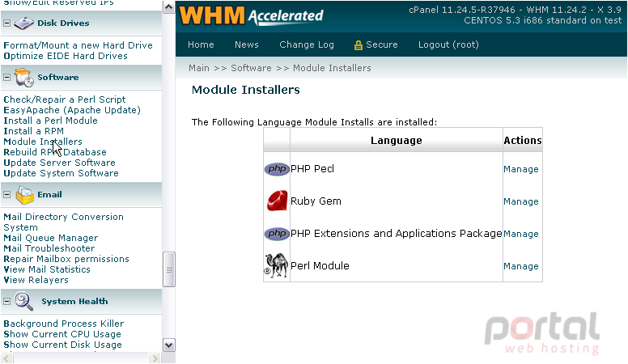Open Show Current Disk Usage

pos(63,345)
